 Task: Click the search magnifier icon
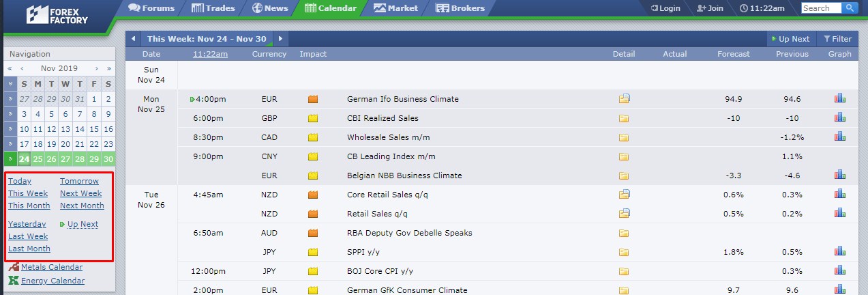coord(849,8)
